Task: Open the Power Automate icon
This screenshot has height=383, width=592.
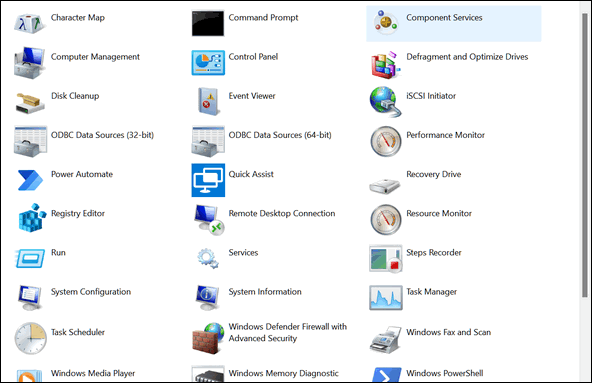Action: (30, 180)
